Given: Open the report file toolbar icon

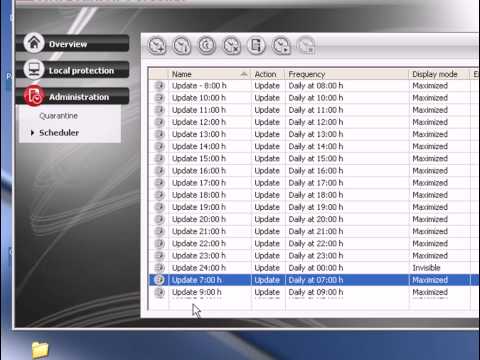Looking at the screenshot, I should (x=257, y=46).
